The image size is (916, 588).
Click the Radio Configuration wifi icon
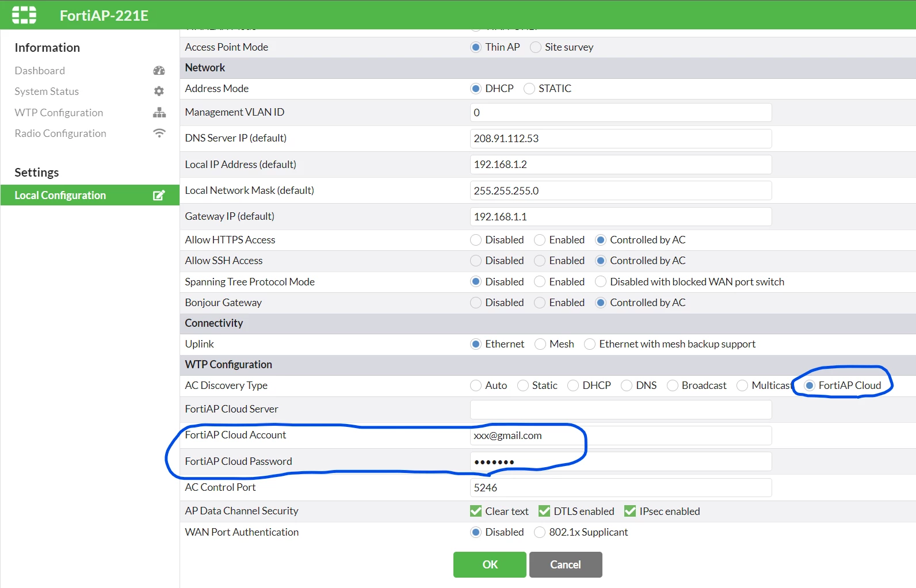pos(159,133)
